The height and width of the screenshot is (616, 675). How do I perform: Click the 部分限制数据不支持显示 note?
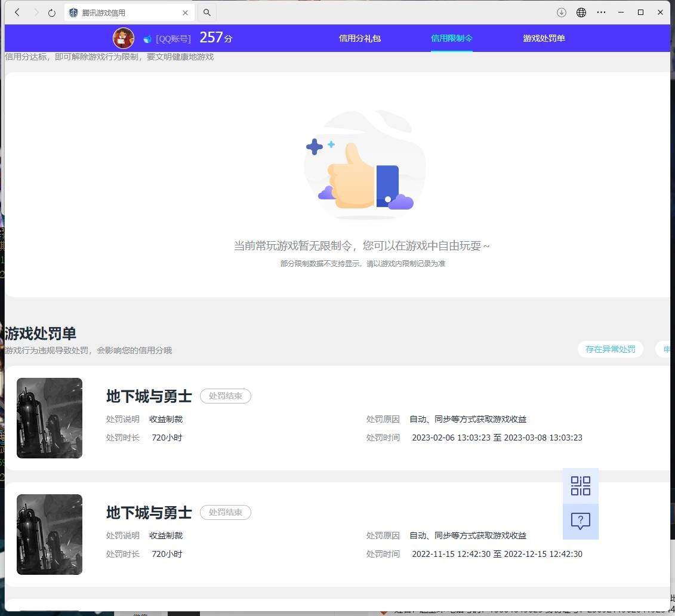[362, 263]
